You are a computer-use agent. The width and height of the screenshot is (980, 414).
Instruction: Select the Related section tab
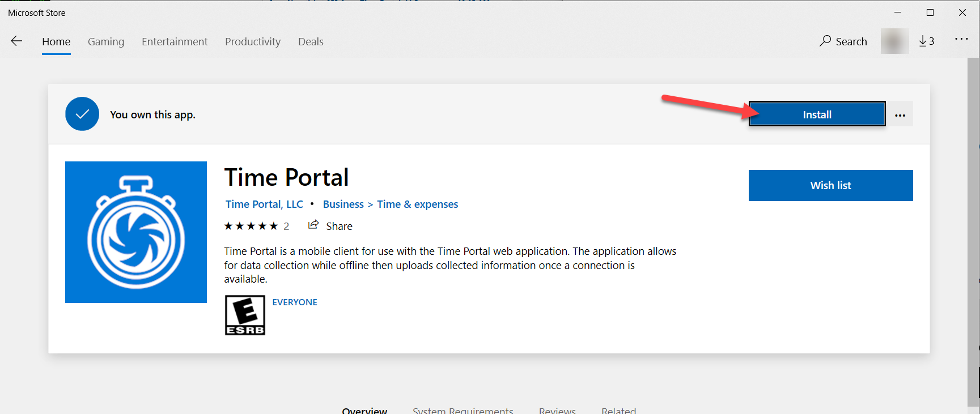click(x=619, y=410)
